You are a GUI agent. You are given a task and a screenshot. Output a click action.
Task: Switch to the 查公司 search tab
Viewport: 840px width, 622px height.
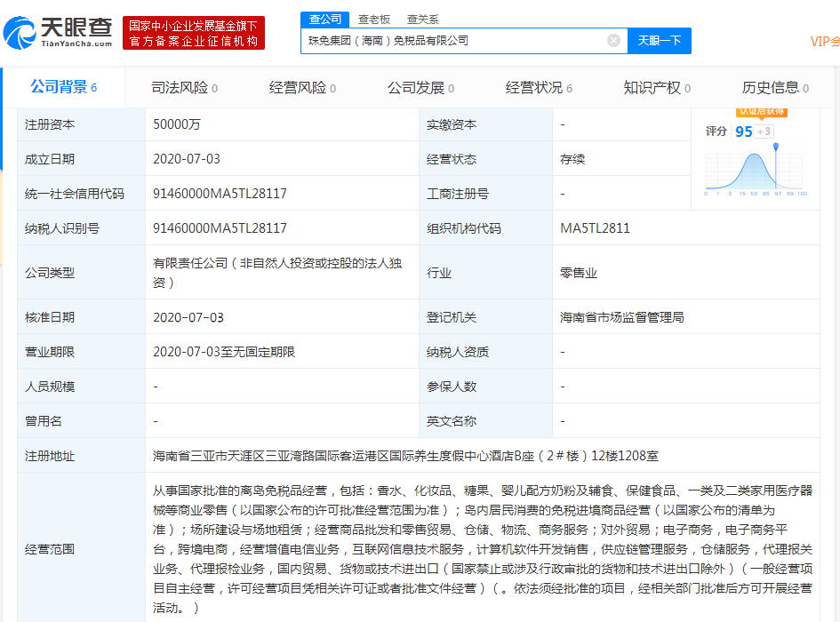(325, 20)
